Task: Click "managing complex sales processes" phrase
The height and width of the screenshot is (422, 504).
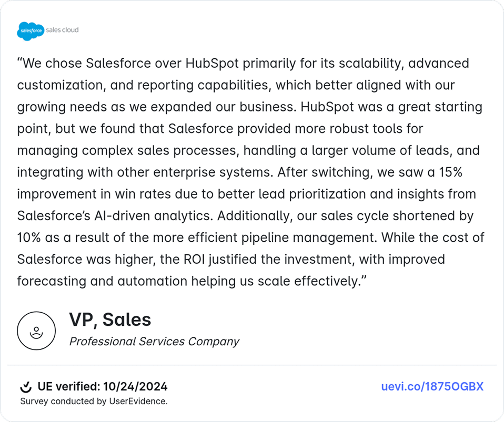Action: click(128, 151)
